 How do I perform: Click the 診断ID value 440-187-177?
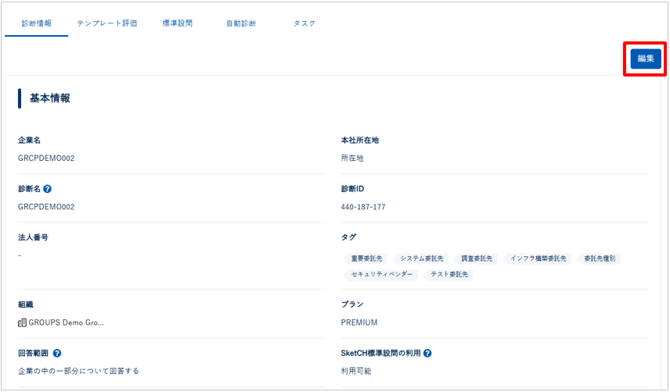[363, 207]
